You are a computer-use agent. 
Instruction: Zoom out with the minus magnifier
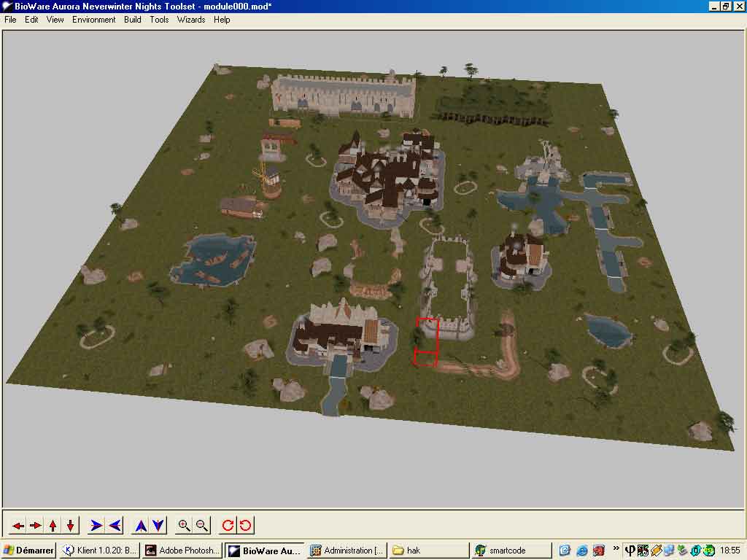pyautogui.click(x=201, y=526)
